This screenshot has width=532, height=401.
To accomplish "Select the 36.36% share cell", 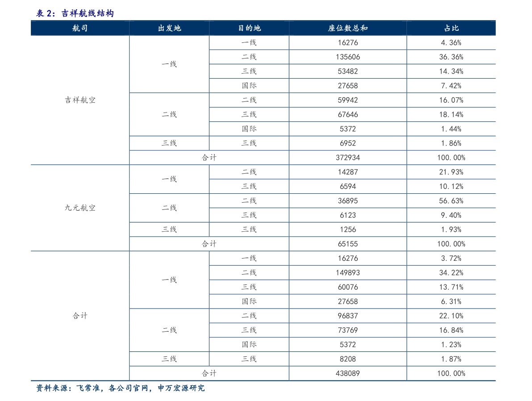I will (x=451, y=57).
